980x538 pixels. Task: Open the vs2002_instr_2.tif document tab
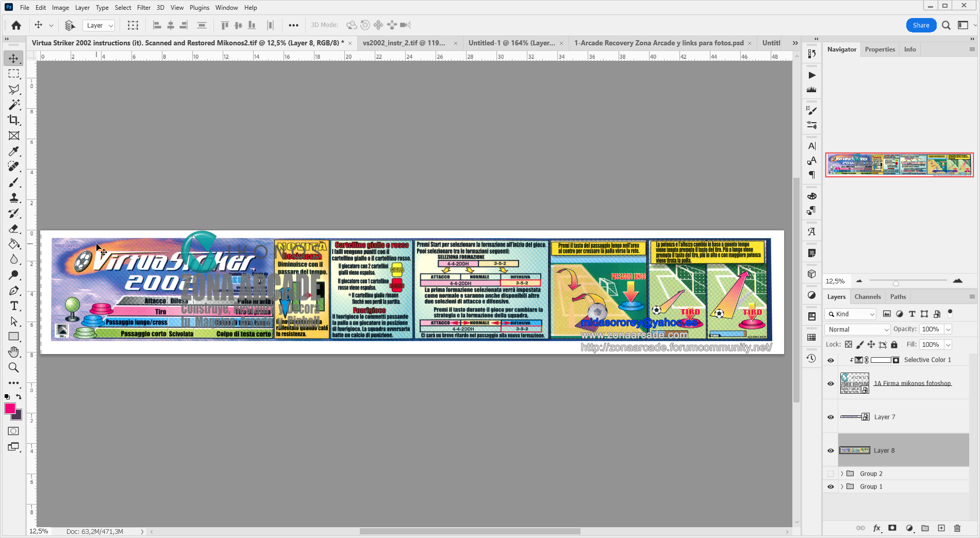pos(404,43)
